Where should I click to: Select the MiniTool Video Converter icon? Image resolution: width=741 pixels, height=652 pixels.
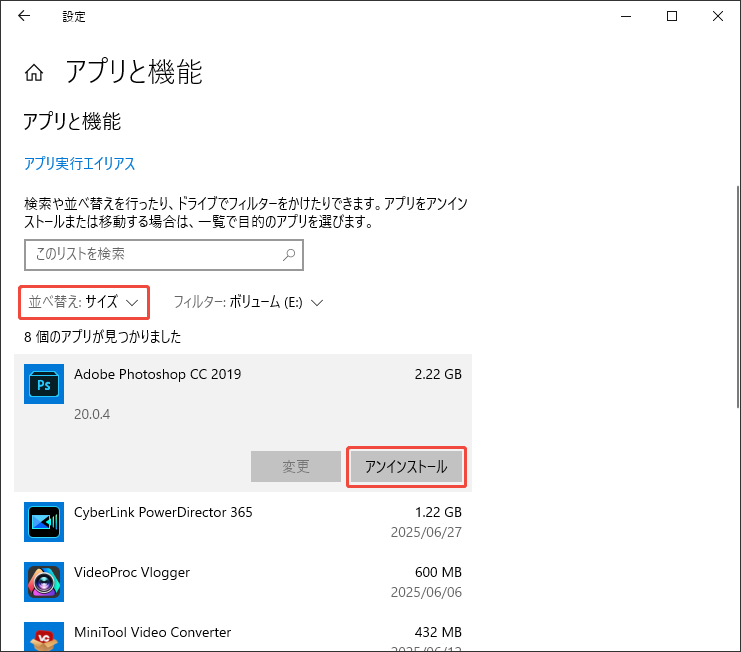44,636
